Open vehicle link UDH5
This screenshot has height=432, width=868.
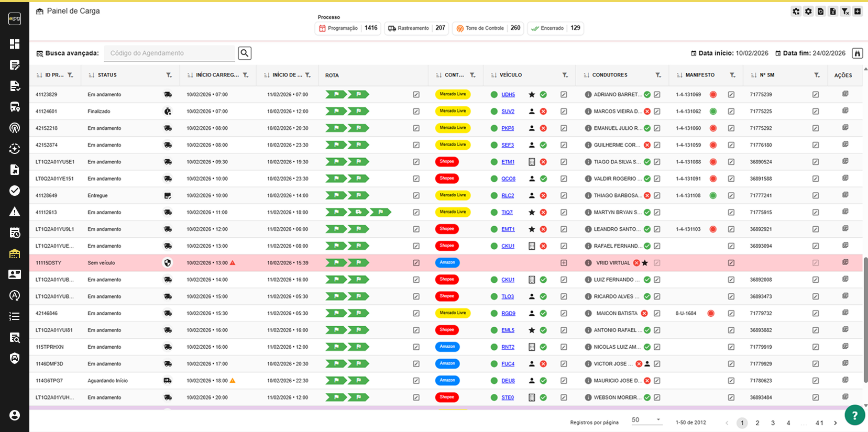(x=508, y=95)
